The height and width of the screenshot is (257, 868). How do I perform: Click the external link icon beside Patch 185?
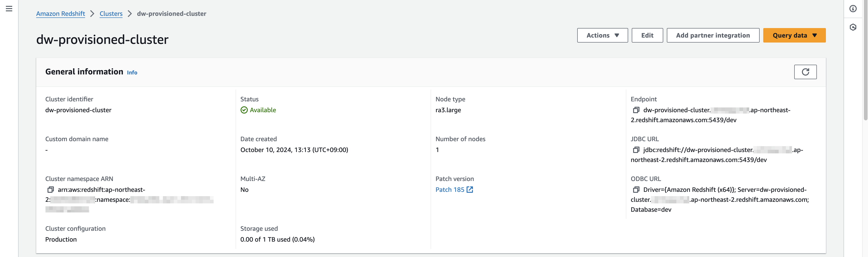(x=470, y=190)
